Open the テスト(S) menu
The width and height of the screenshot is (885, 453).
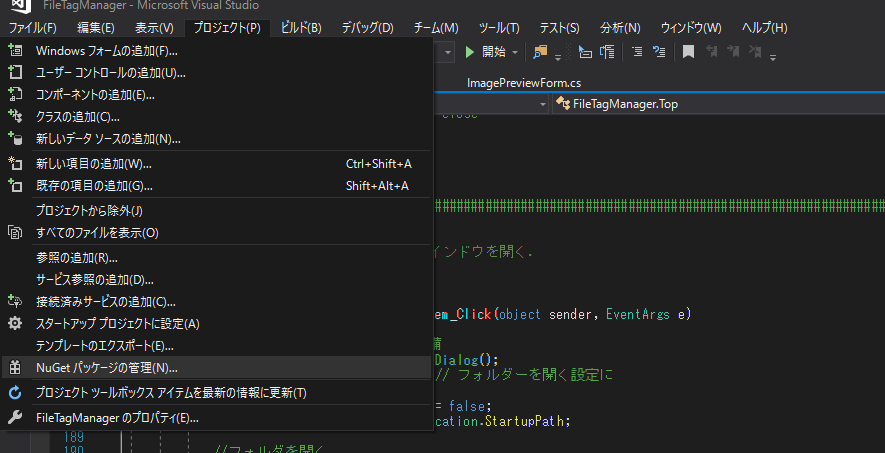click(x=559, y=28)
